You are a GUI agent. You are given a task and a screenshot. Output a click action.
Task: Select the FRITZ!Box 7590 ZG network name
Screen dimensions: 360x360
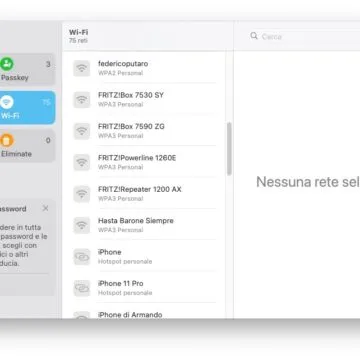click(131, 126)
